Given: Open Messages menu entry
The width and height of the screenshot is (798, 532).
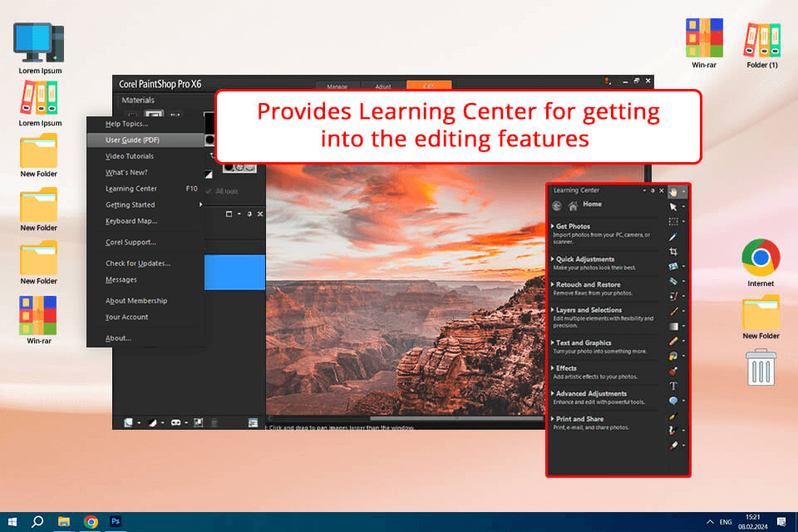Looking at the screenshot, I should click(x=145, y=279).
